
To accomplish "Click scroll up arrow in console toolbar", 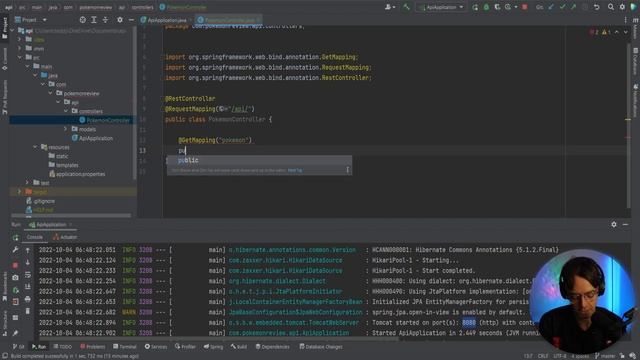I will (28, 250).
